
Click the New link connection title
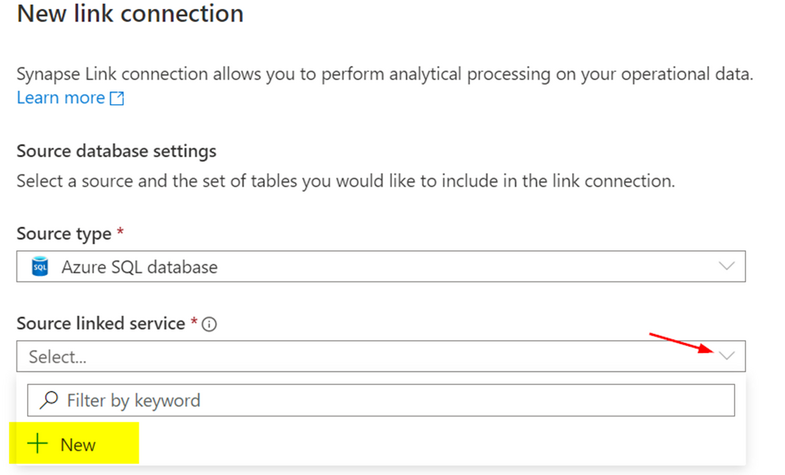click(x=130, y=13)
